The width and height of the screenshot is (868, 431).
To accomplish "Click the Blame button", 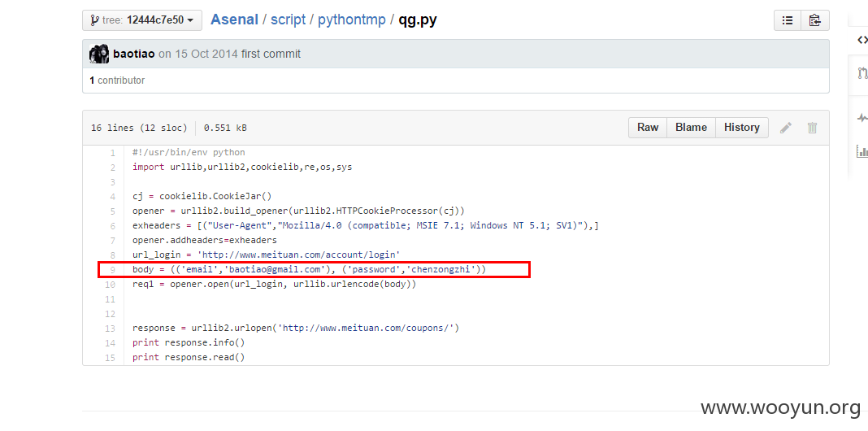I will [691, 128].
